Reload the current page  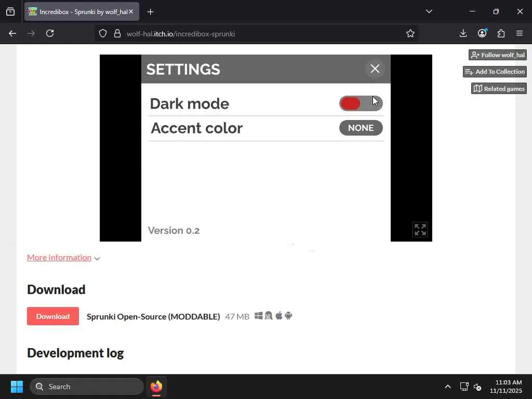pyautogui.click(x=50, y=33)
